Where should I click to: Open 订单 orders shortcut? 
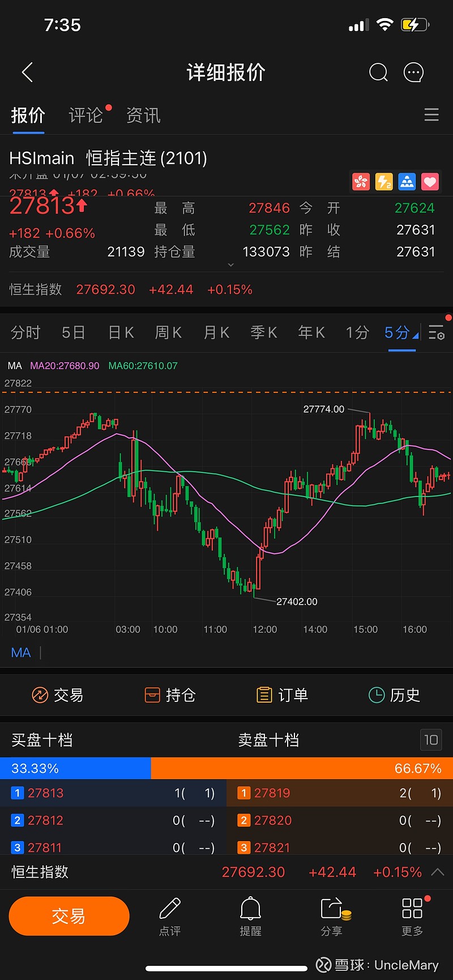[x=282, y=695]
